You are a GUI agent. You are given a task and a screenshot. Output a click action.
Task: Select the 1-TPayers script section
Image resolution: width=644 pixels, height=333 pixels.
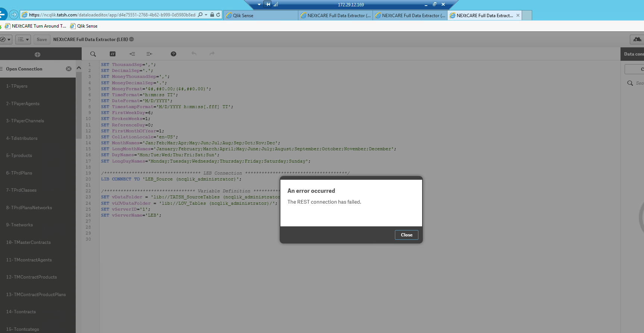point(38,86)
